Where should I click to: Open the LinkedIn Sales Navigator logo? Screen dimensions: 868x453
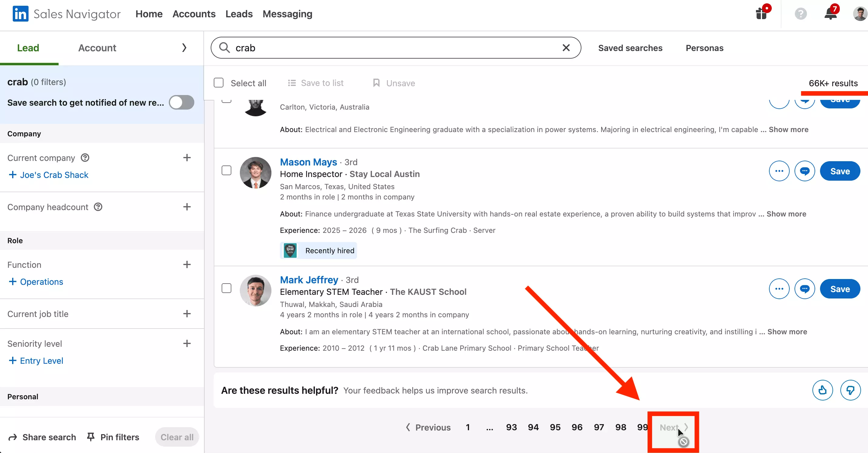tap(66, 14)
